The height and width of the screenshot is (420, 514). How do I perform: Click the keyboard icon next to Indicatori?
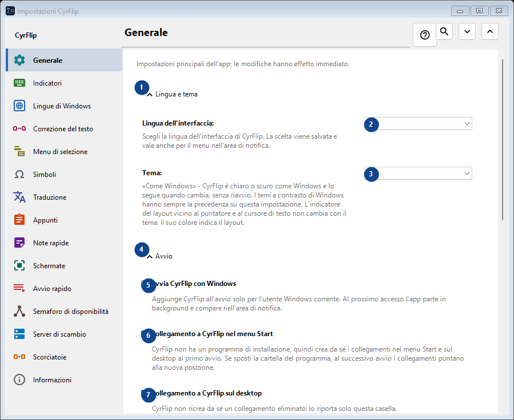[x=19, y=83]
